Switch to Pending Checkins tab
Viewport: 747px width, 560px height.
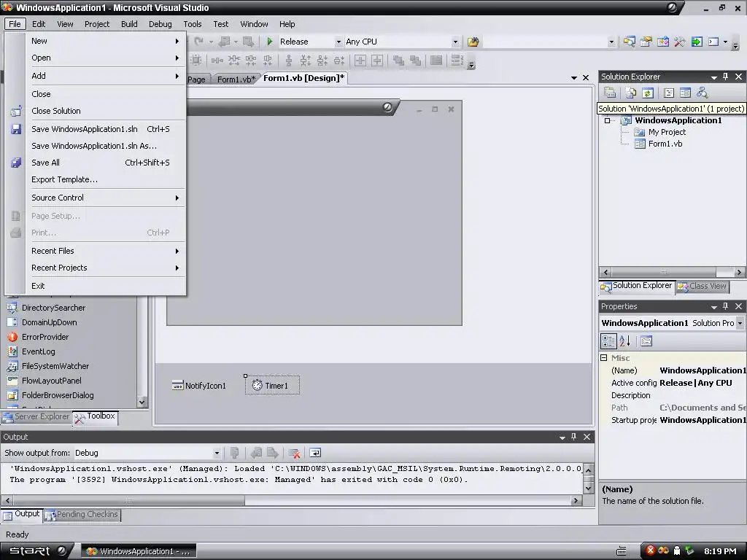pyautogui.click(x=82, y=514)
